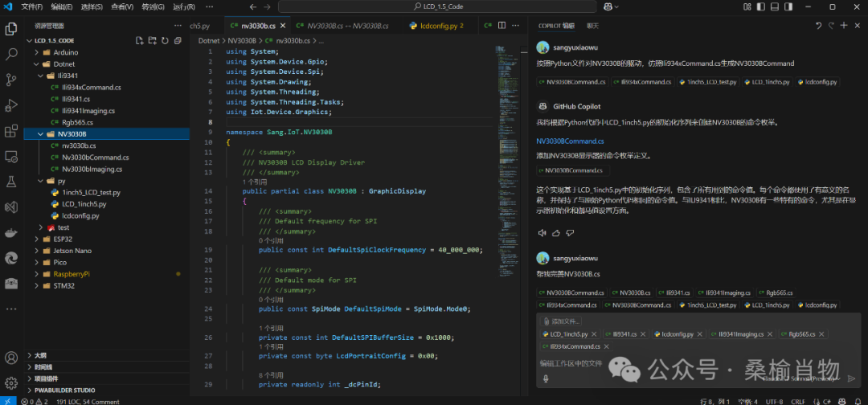Go forward using title bar arrow
Image resolution: width=868 pixels, height=405 pixels.
click(268, 6)
